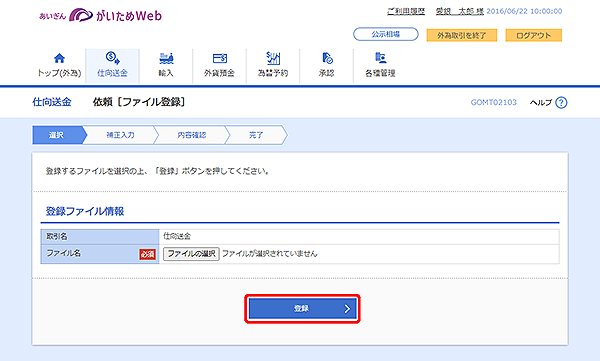Image resolution: width=600 pixels, height=361 pixels.
Task: Click the ヘルプ text link
Action: click(x=541, y=103)
